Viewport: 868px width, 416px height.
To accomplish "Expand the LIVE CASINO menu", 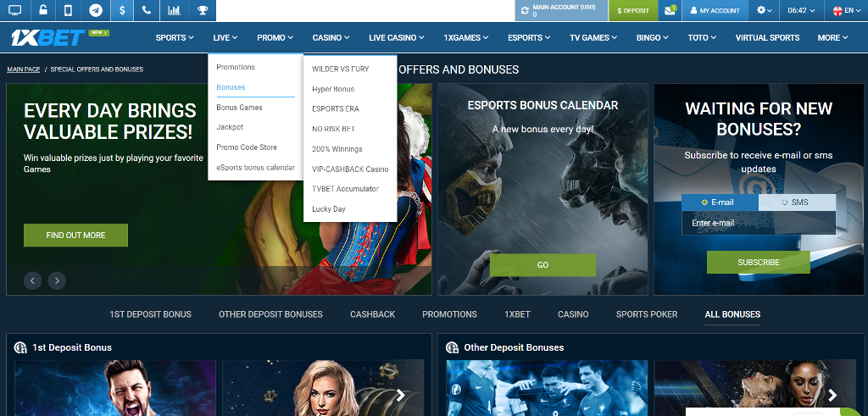I will pos(397,37).
